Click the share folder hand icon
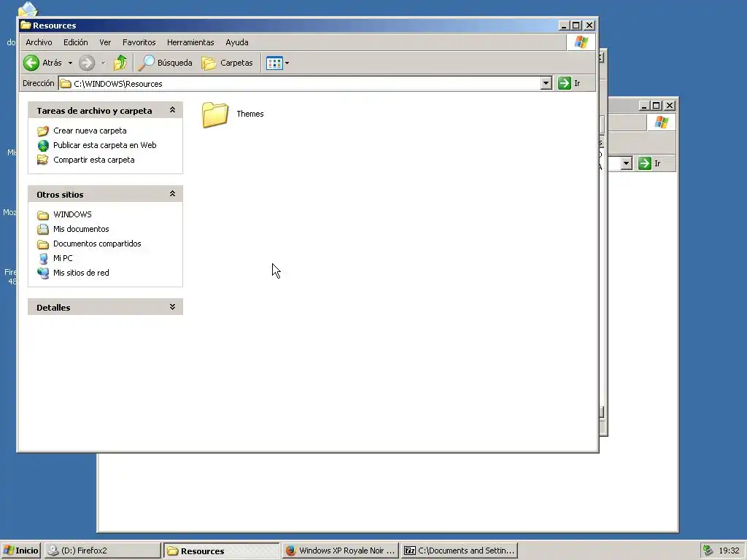This screenshot has width=747, height=560. [43, 160]
